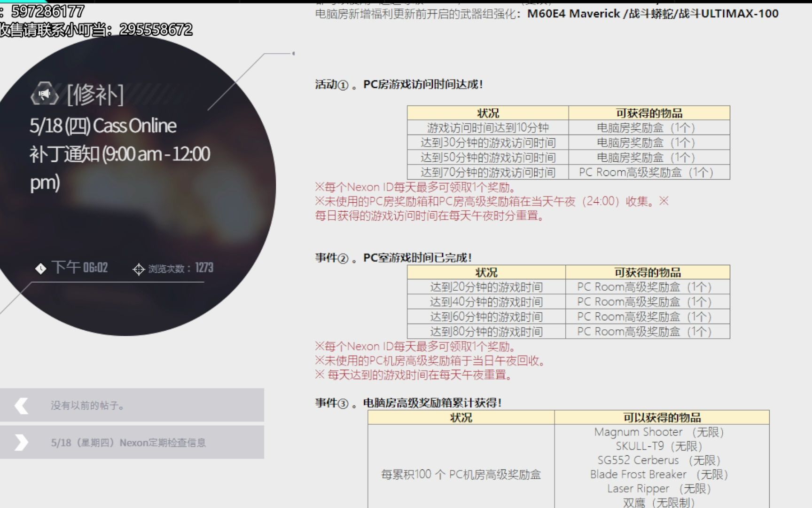
Task: Click cell 达到80分钟的游戏时间
Action: point(486,332)
